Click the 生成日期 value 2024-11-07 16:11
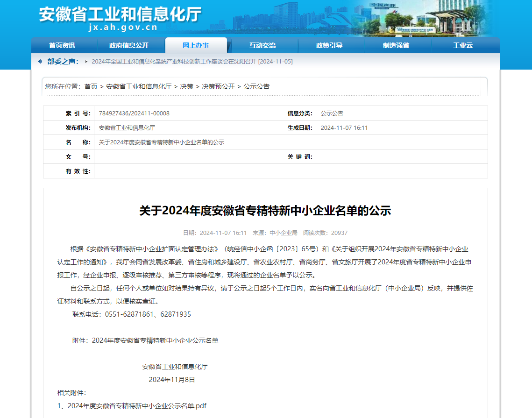The height and width of the screenshot is (418, 532). point(344,128)
